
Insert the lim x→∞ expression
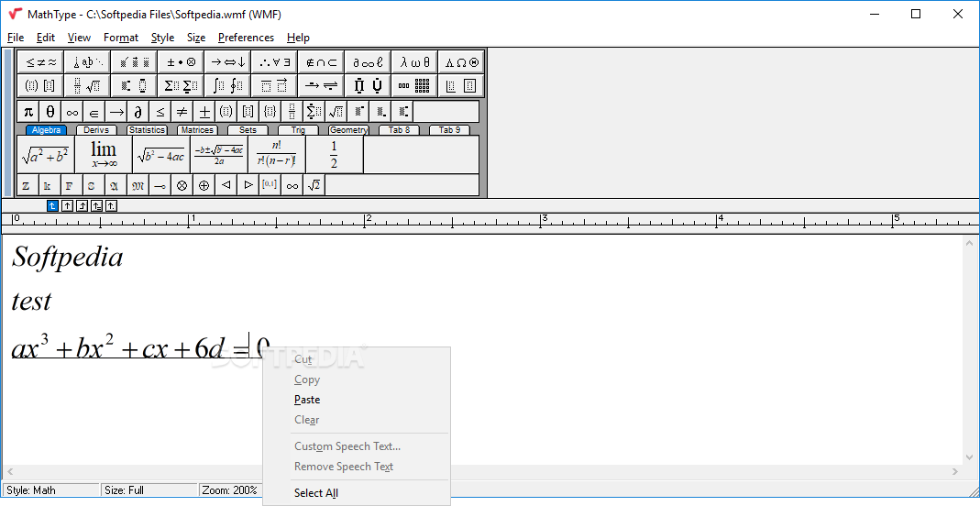point(104,154)
